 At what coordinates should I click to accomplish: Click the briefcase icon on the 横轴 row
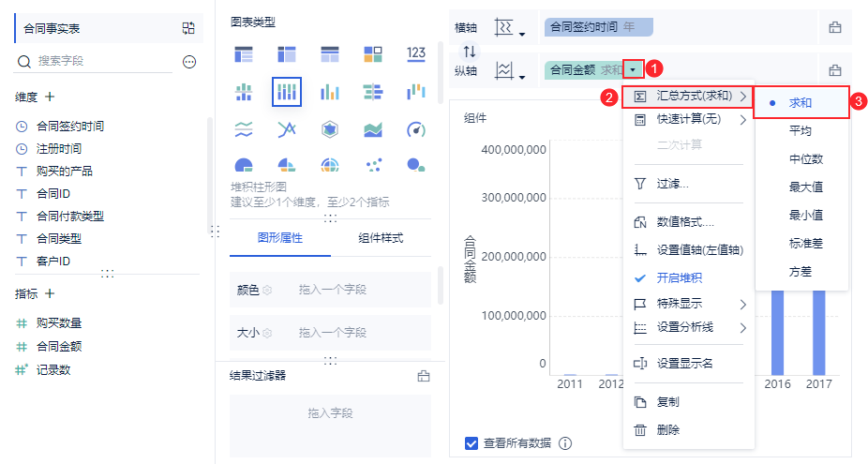(x=835, y=27)
